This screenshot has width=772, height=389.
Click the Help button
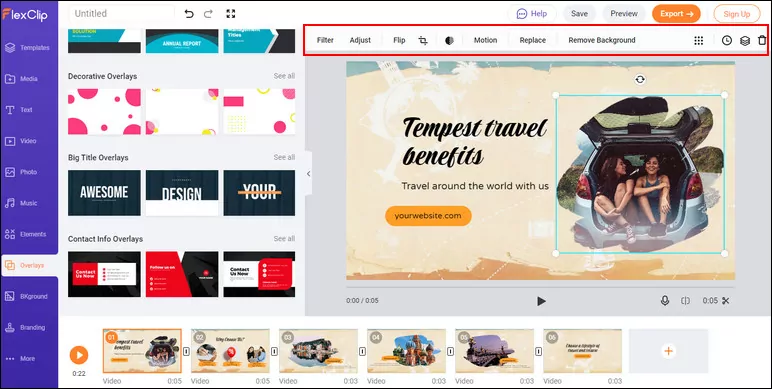pos(532,14)
